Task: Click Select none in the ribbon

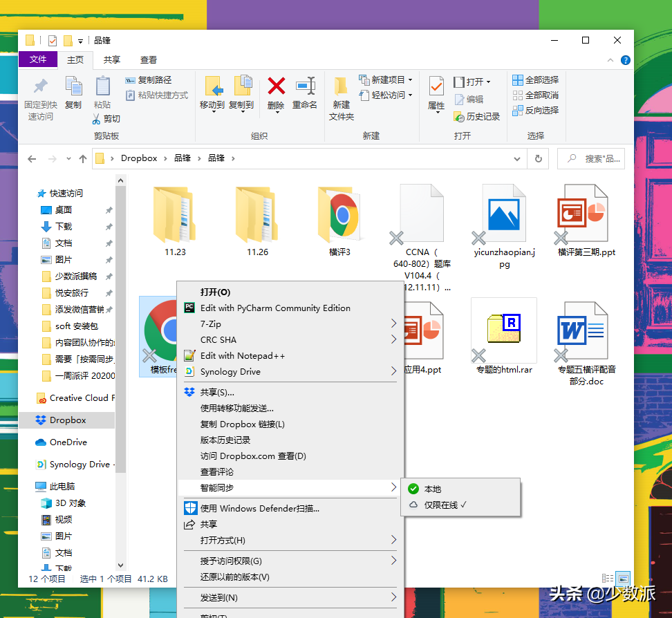Action: [x=536, y=95]
